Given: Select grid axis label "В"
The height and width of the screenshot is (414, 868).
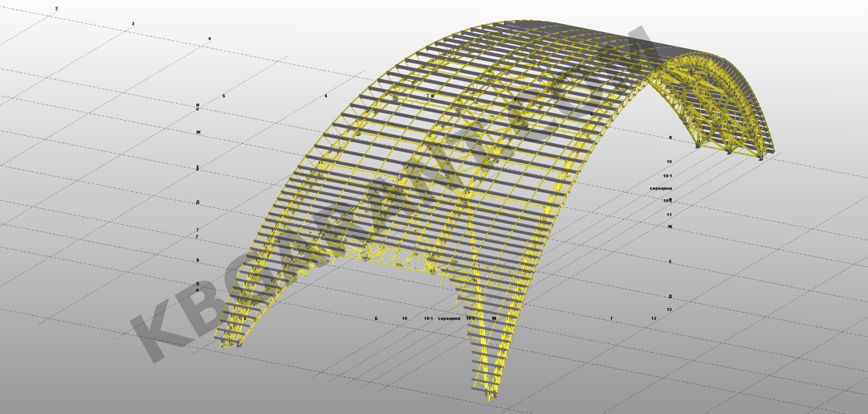Looking at the screenshot, I should click(x=197, y=261).
